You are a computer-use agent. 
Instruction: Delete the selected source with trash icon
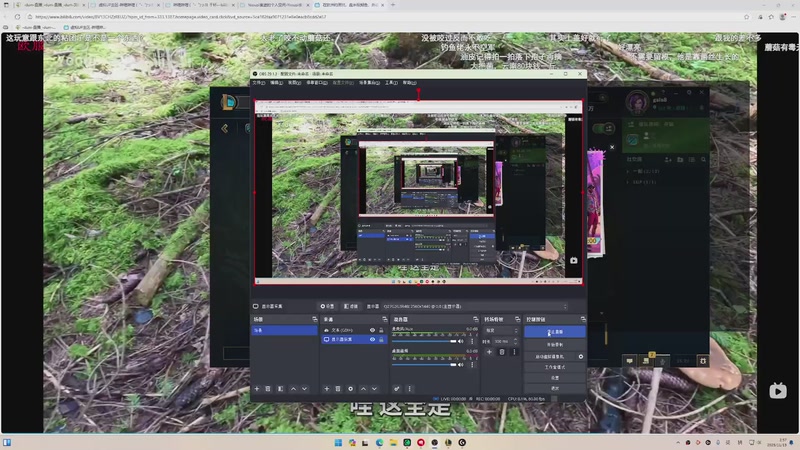pos(338,388)
